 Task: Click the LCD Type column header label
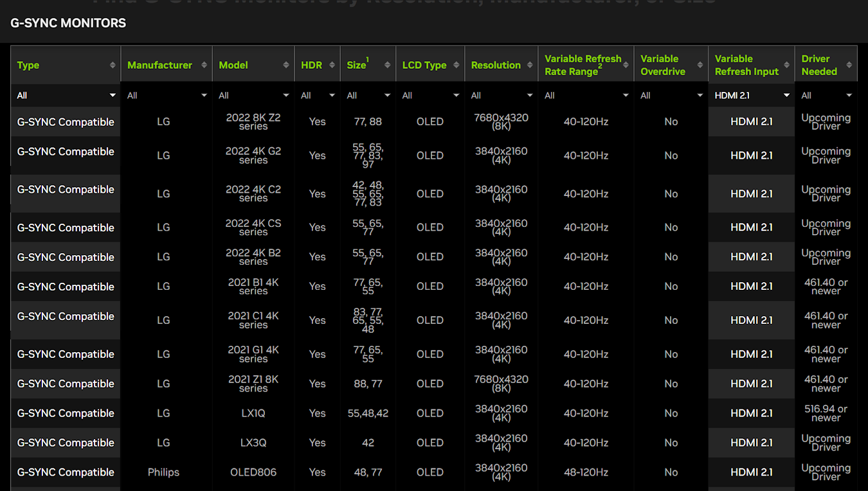[x=424, y=65]
